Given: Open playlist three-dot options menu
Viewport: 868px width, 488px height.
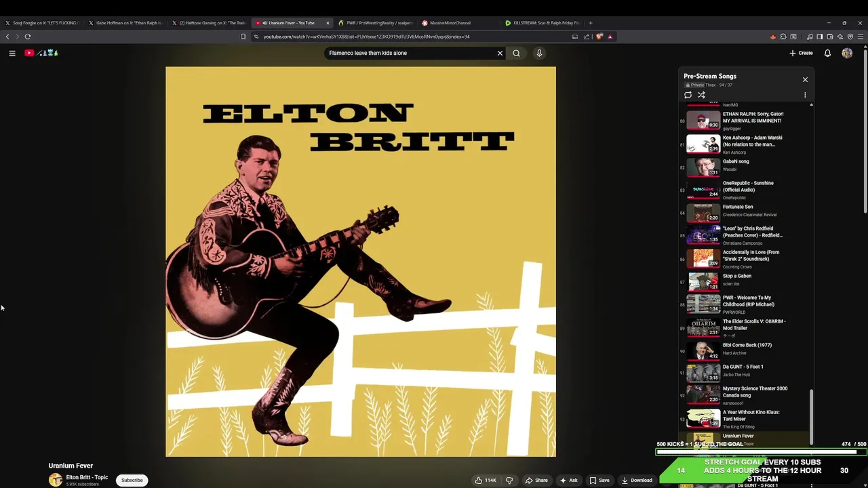Looking at the screenshot, I should pyautogui.click(x=805, y=95).
